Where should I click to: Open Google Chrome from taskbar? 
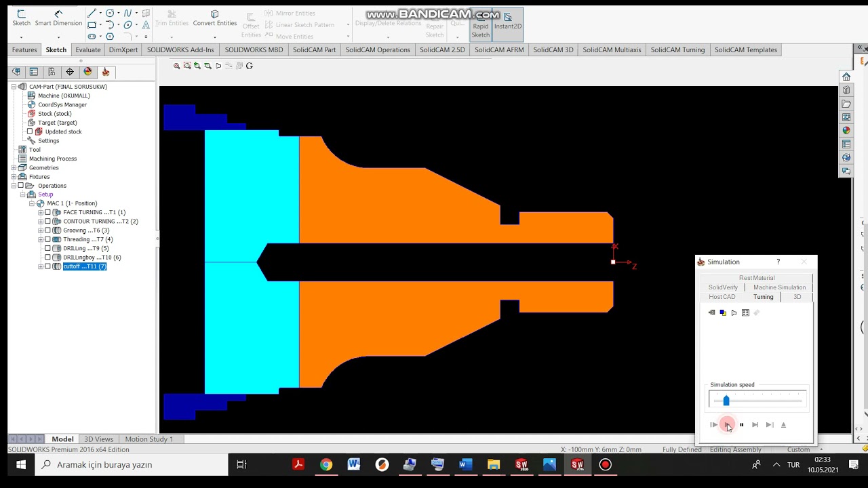point(326,465)
